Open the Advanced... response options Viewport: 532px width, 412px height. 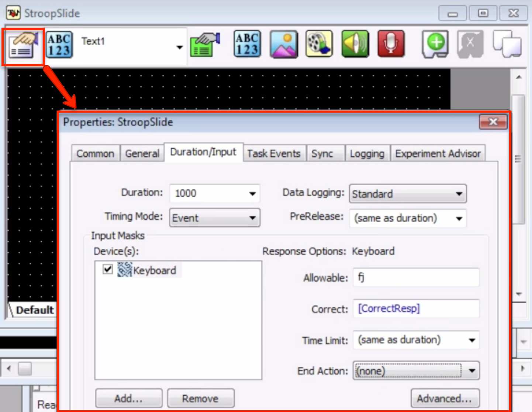click(x=445, y=398)
